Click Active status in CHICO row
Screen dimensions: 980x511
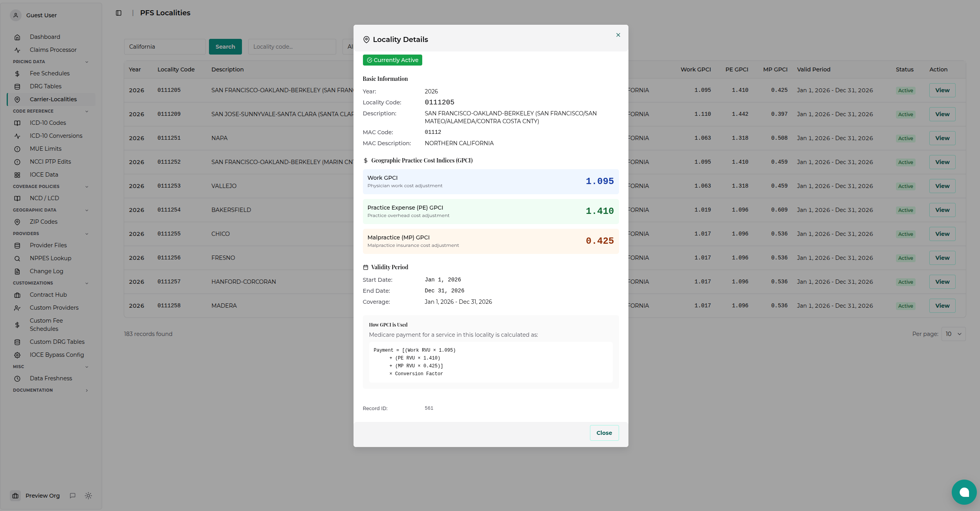tap(905, 234)
